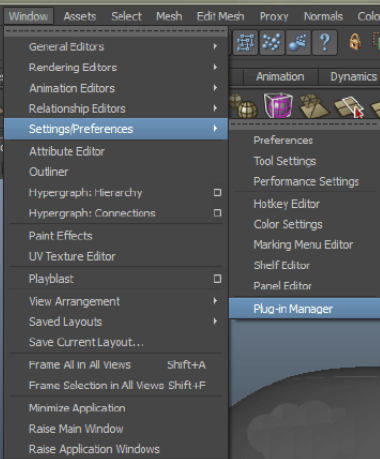Click the two spheres shelf icon
Viewport: 380px width, 459px height.
tap(243, 106)
